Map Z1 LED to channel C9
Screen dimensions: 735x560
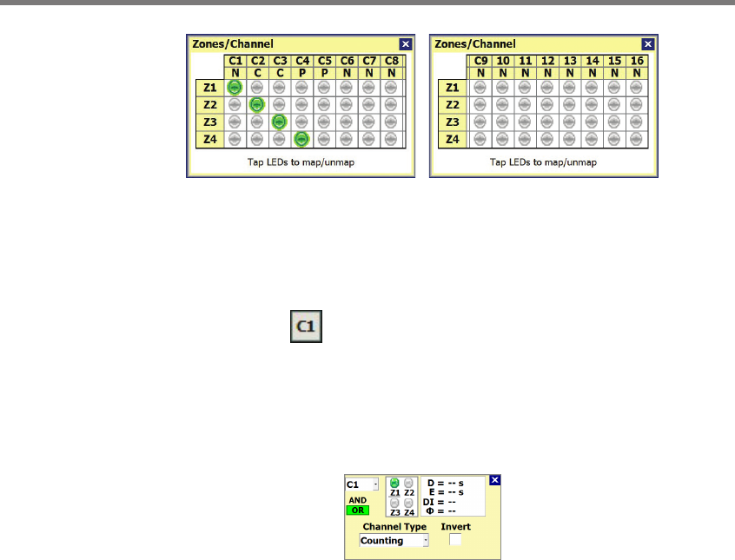point(480,87)
